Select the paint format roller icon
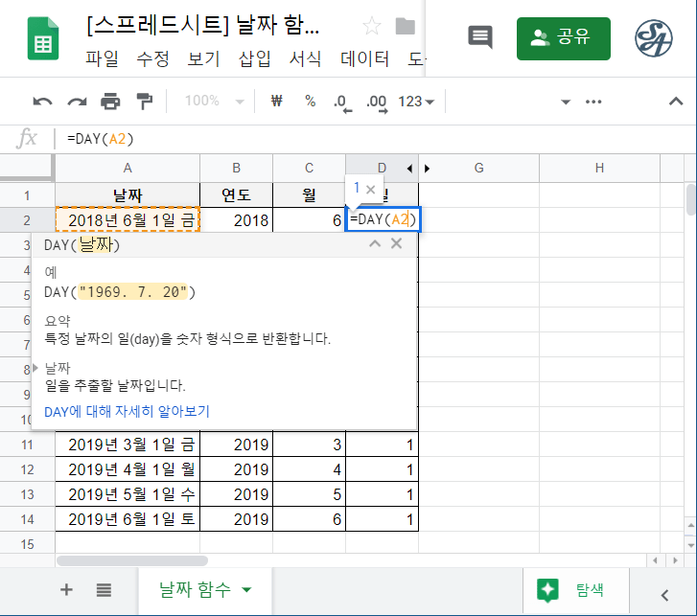697x616 pixels. [144, 102]
